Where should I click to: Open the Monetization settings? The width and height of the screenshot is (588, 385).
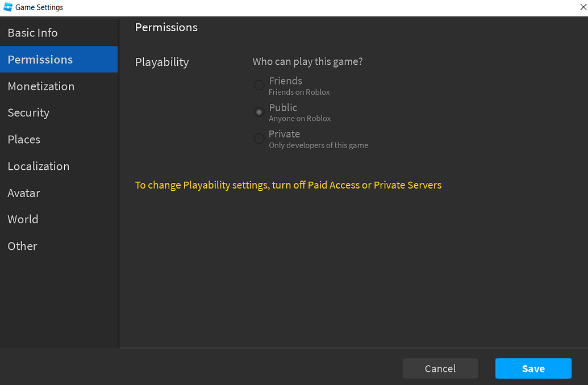(41, 86)
